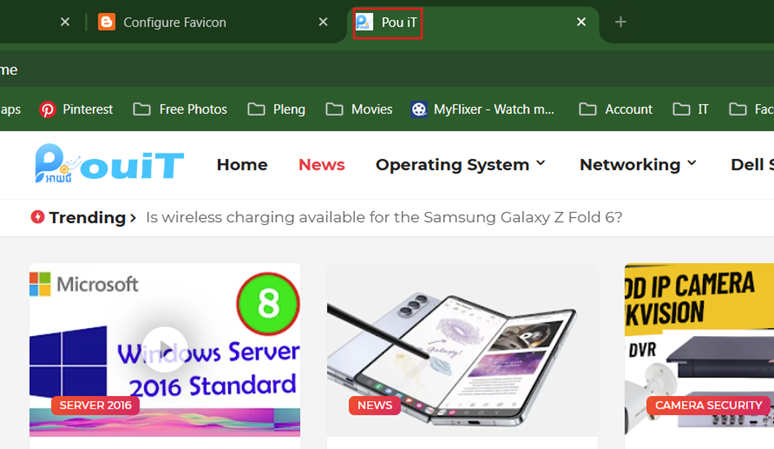
Task: Open the Pinterest bookmark
Action: tap(76, 110)
